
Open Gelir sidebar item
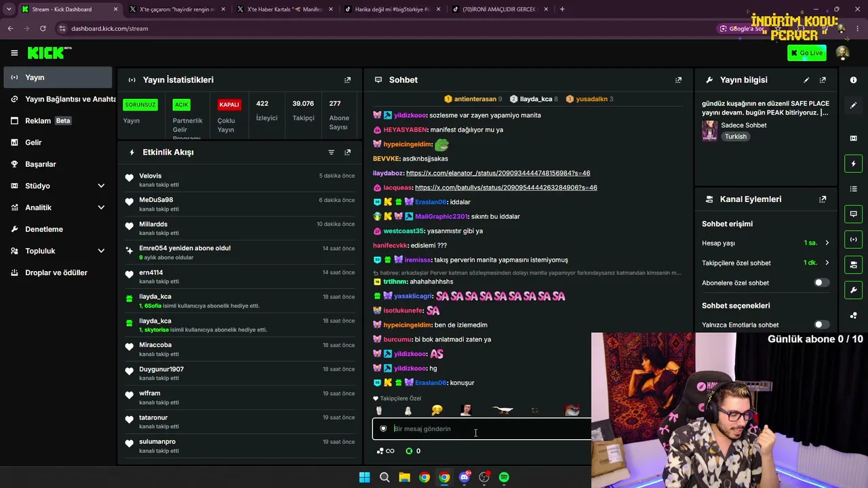58,142
